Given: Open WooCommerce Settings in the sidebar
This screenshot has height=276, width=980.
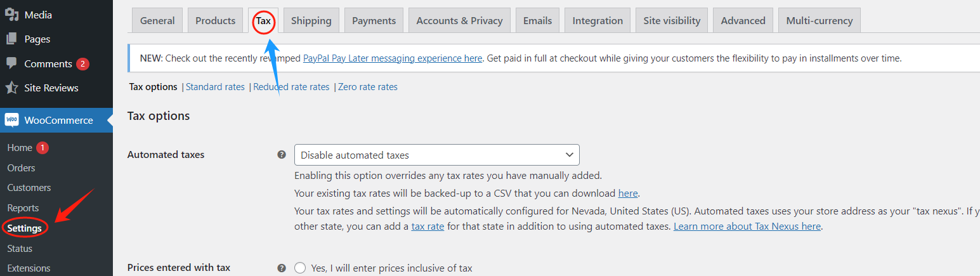Looking at the screenshot, I should point(24,228).
